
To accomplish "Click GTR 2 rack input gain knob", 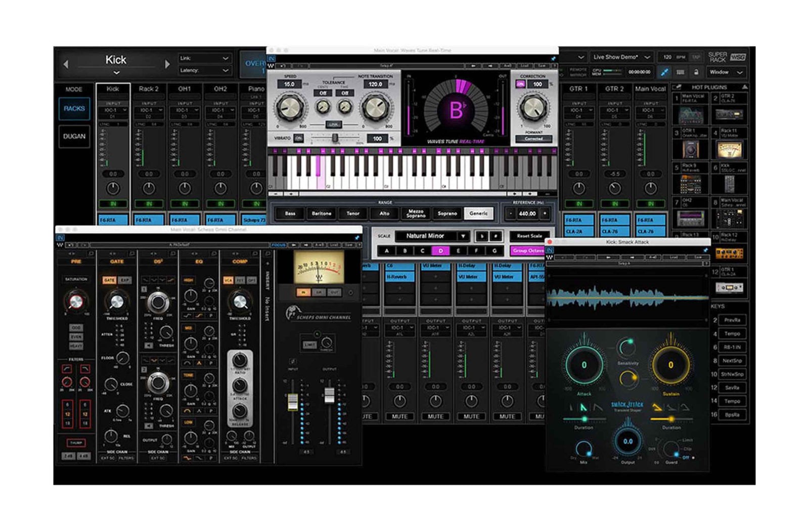I will pyautogui.click(x=614, y=188).
